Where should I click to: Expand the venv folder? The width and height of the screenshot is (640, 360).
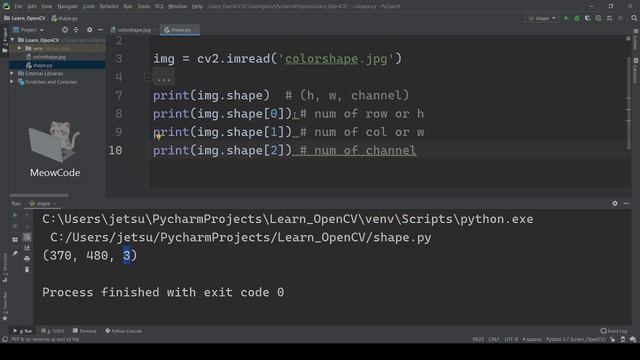point(19,49)
